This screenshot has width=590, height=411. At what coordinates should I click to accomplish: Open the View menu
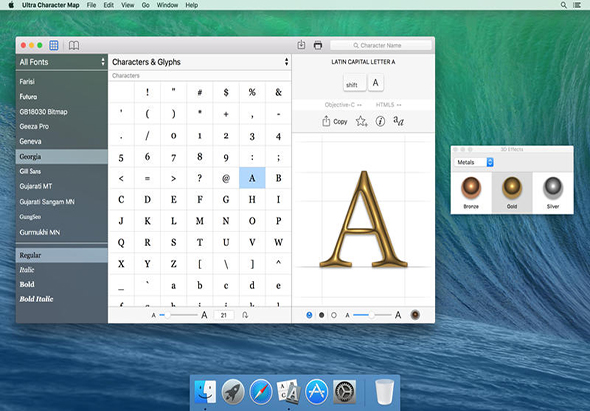point(128,5)
